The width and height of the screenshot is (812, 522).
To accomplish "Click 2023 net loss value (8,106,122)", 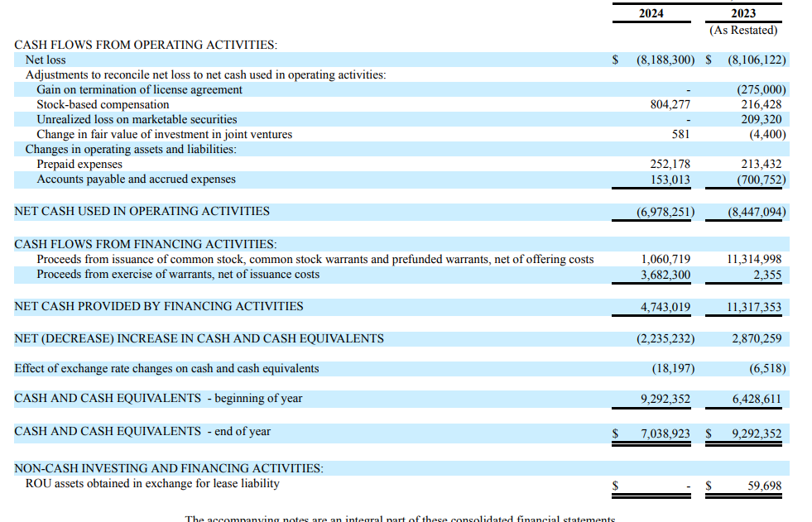I will pyautogui.click(x=757, y=60).
